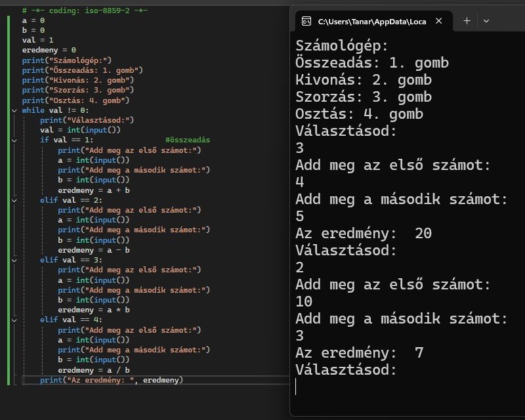Focus the terminal input cursor line
Screen dimensions: 525x420
click(297, 387)
